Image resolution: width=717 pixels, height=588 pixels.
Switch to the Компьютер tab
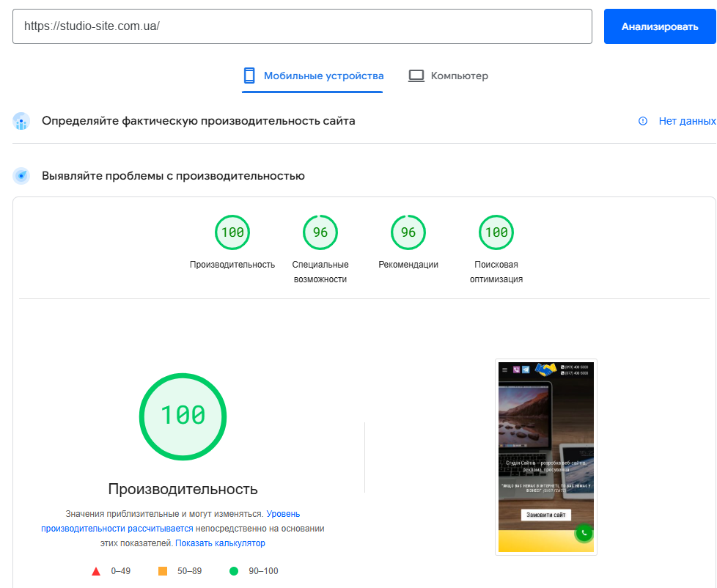click(449, 75)
